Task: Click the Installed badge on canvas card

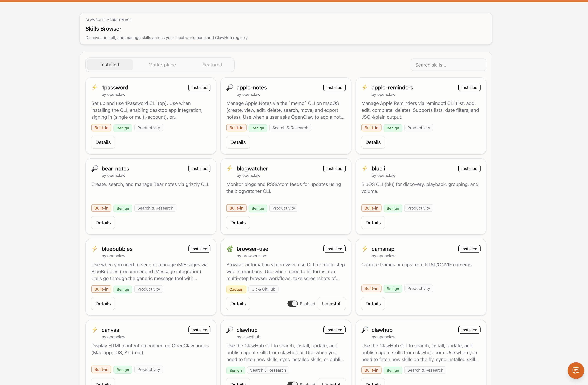Action: [199, 330]
